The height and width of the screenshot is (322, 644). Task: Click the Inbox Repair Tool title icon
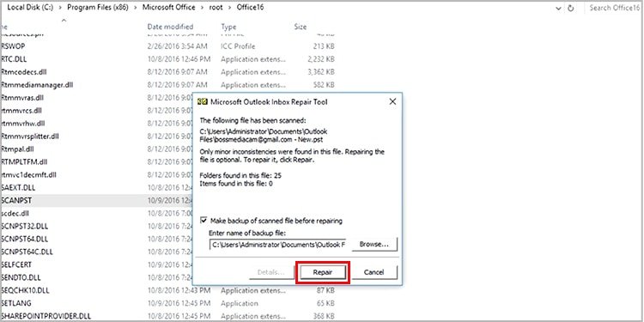(202, 102)
